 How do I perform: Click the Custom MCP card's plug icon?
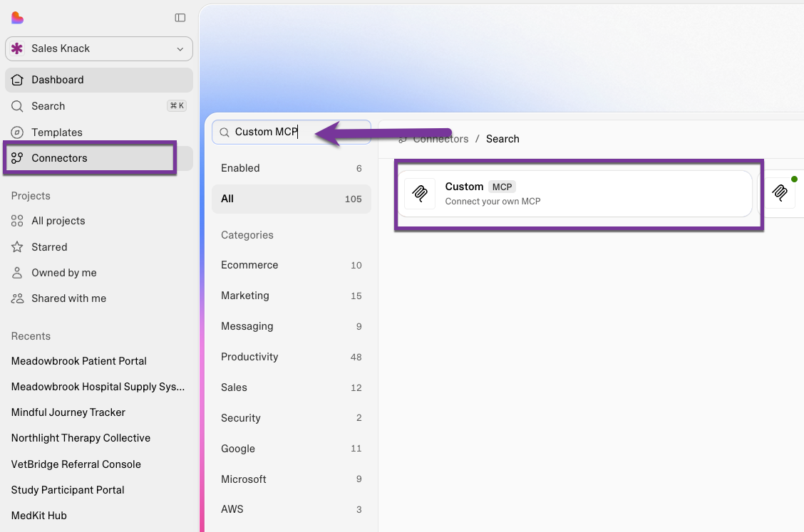[420, 193]
